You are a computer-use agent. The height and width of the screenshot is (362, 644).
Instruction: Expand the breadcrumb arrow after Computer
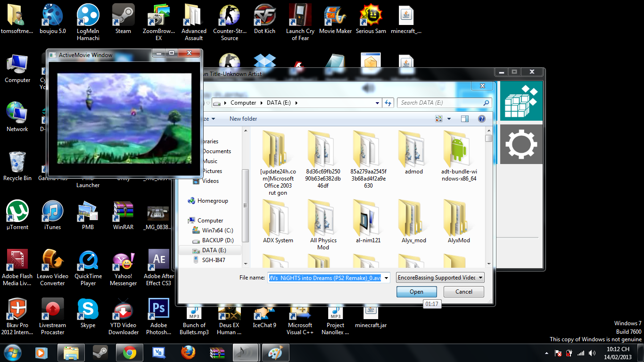[x=262, y=103]
